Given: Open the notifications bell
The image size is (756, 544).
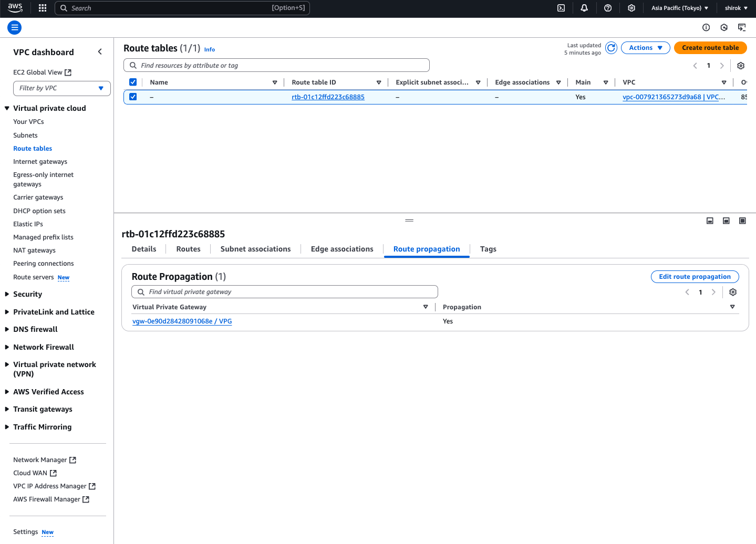Looking at the screenshot, I should click(x=584, y=8).
